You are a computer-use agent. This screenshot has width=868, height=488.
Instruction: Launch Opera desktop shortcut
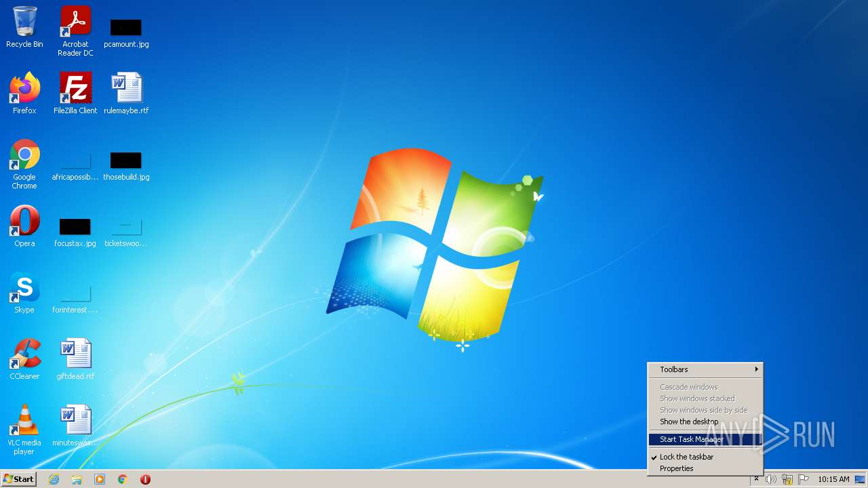(x=24, y=226)
